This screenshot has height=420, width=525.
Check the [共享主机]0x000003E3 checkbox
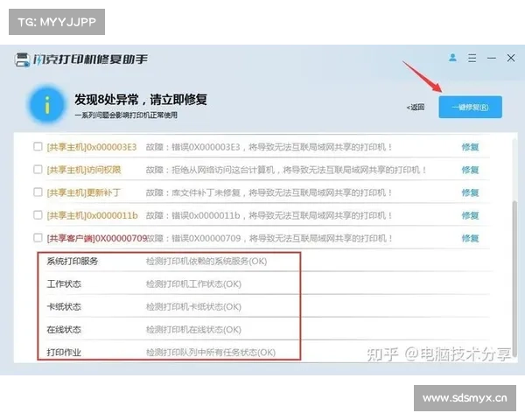tap(38, 147)
